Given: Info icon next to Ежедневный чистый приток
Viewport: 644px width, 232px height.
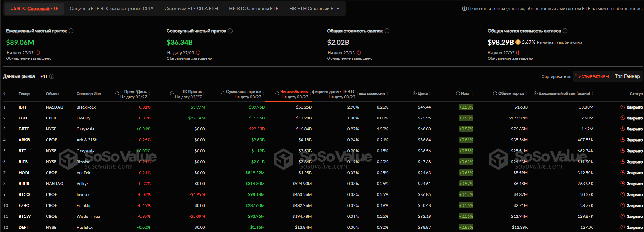Looking at the screenshot, I should coord(71,31).
